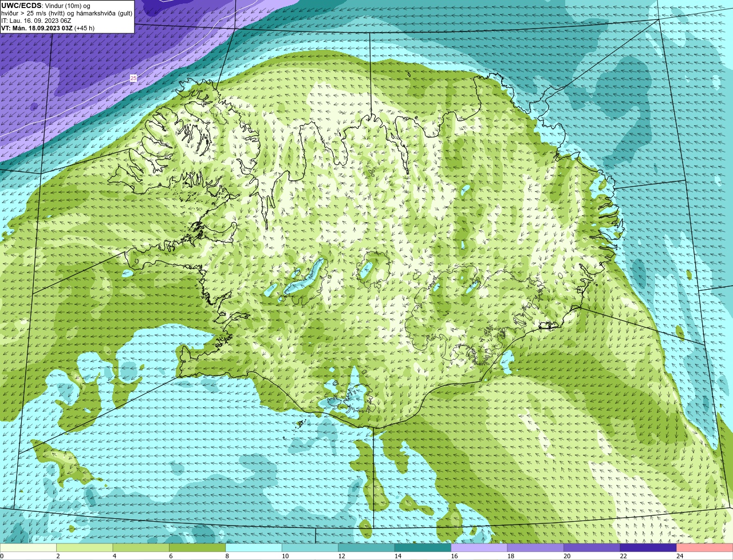Click the "(+45 h)" forecast offset text
This screenshot has width=733, height=560.
(84, 28)
